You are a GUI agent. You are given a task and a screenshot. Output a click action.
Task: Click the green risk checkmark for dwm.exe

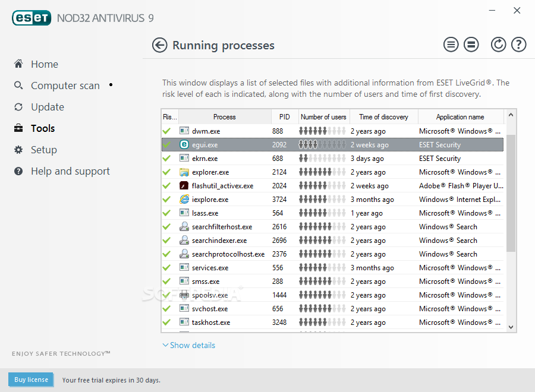[166, 131]
